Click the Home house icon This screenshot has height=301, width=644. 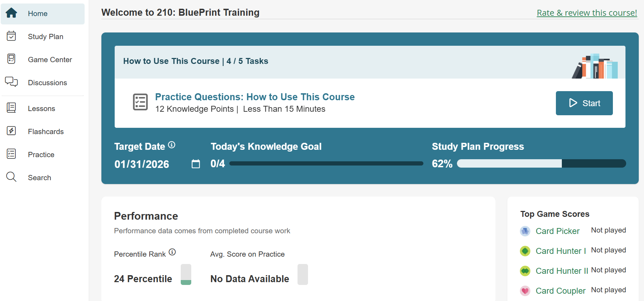[11, 13]
